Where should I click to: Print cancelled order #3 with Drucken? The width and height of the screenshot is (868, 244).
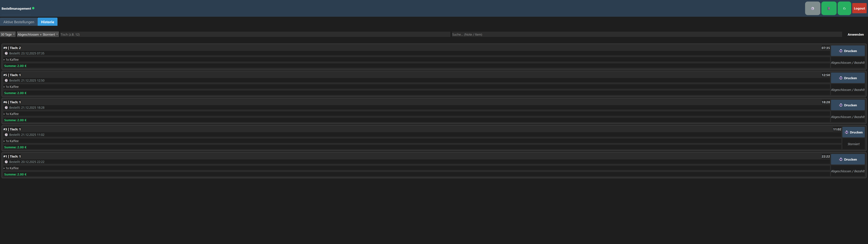point(853,132)
